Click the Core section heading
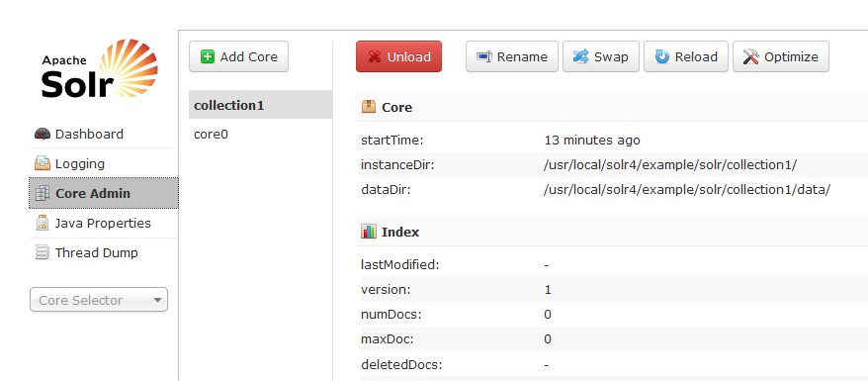The image size is (868, 381). pos(396,107)
